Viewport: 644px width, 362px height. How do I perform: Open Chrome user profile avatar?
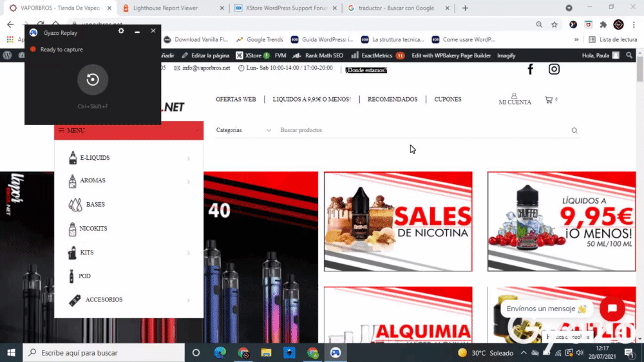(618, 24)
